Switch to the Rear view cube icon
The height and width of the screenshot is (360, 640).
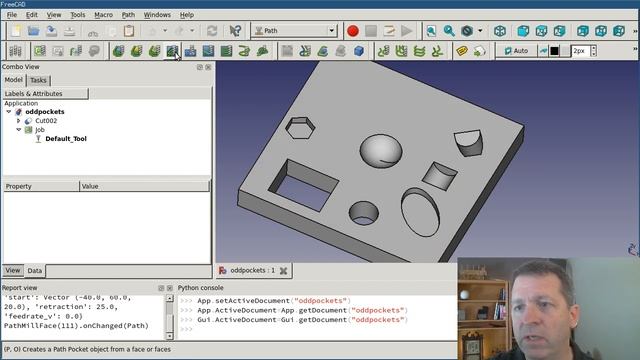click(583, 31)
